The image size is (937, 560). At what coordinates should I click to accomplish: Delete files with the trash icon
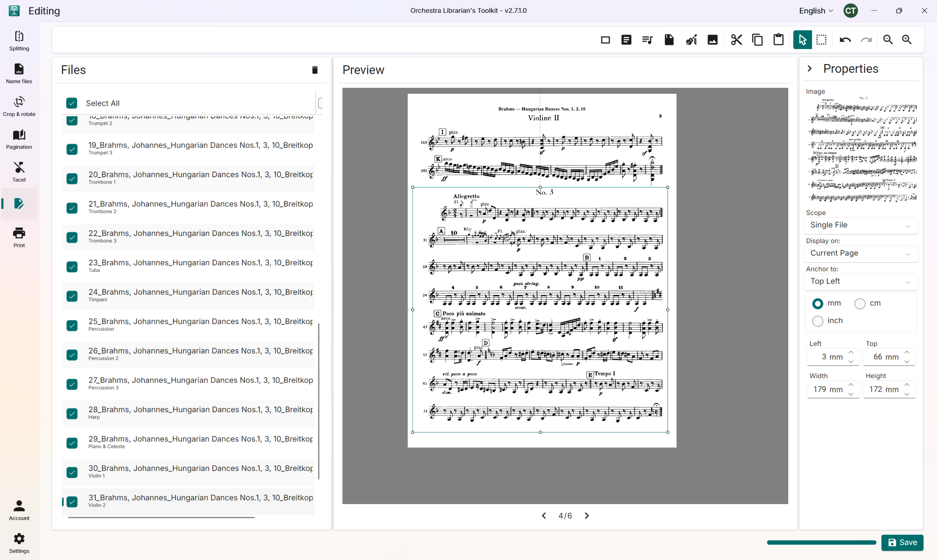point(315,70)
